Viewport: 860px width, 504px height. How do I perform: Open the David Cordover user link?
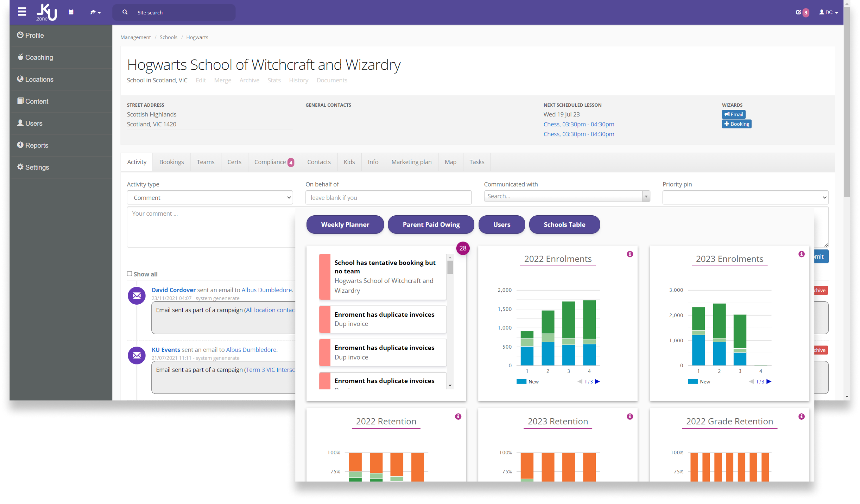(173, 290)
